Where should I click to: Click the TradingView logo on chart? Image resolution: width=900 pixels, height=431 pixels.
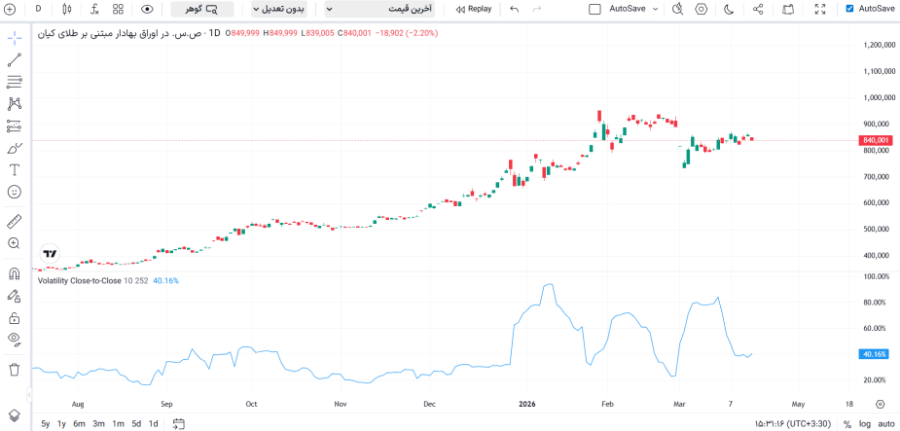tap(51, 253)
